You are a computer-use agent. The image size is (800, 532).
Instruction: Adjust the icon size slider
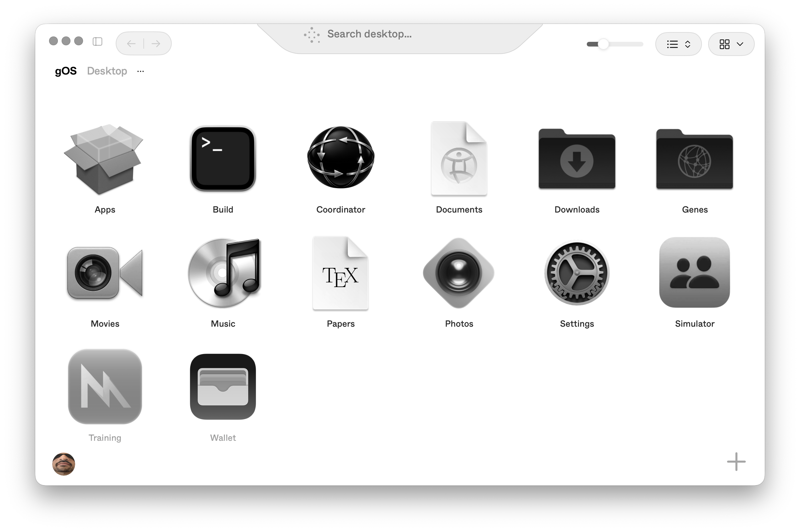(614, 44)
